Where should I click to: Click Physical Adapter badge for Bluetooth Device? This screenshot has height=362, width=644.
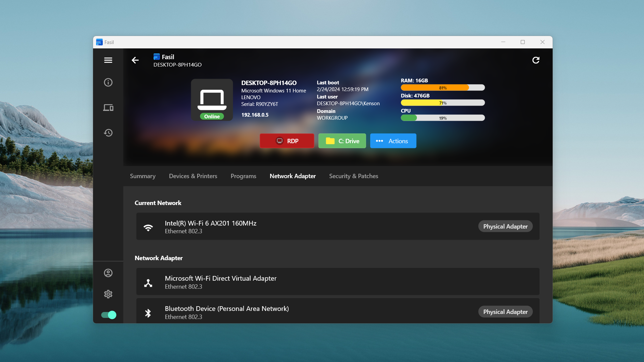click(505, 312)
